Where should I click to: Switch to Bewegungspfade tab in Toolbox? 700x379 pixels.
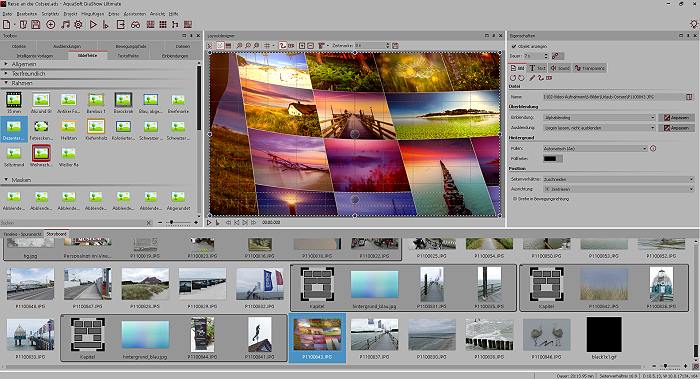pyautogui.click(x=131, y=46)
